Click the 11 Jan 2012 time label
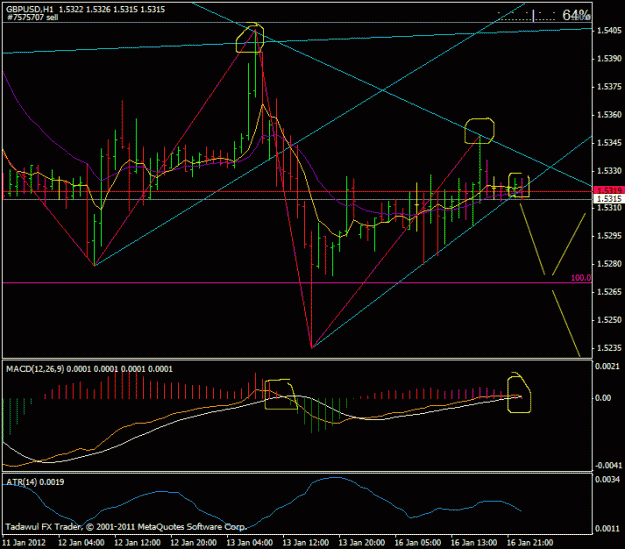625x549 pixels. click(x=24, y=543)
